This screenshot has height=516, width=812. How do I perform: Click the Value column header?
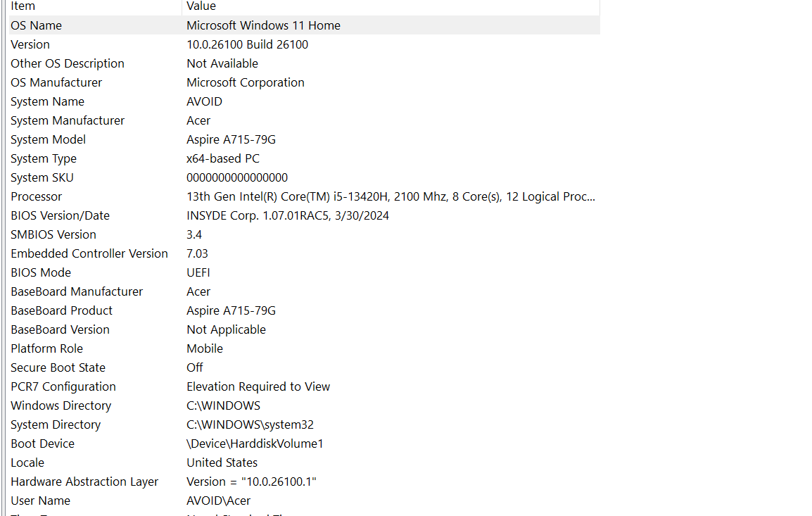(391, 6)
